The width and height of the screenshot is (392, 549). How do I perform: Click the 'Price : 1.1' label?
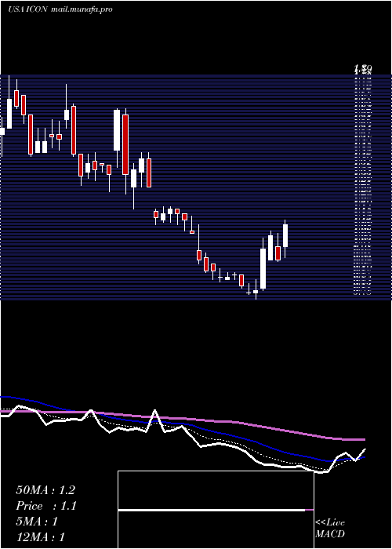pos(46,506)
